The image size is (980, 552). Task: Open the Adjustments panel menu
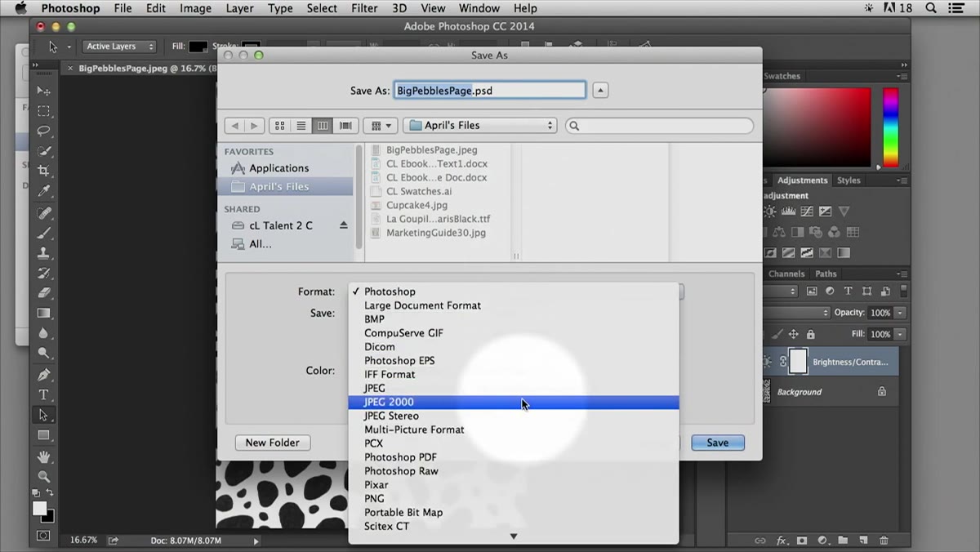[903, 180]
